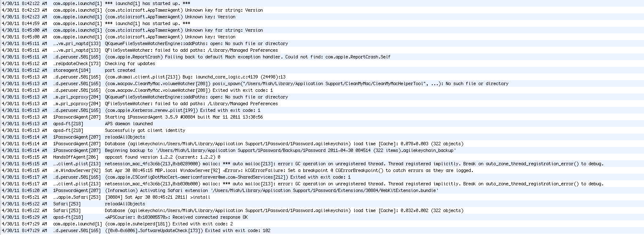Select 1PasswordAgent Database load time 0.078+0.003 row
644x235 pixels.
click(x=322, y=144)
